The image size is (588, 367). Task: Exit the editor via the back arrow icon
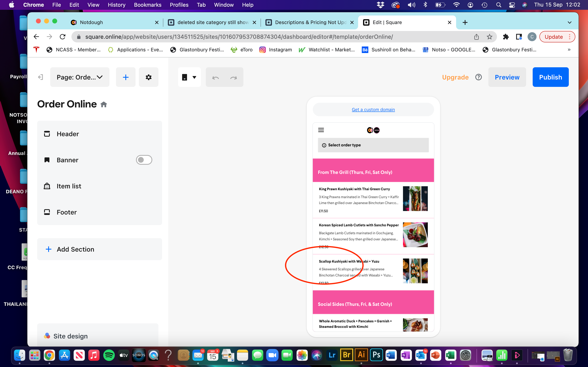[40, 77]
